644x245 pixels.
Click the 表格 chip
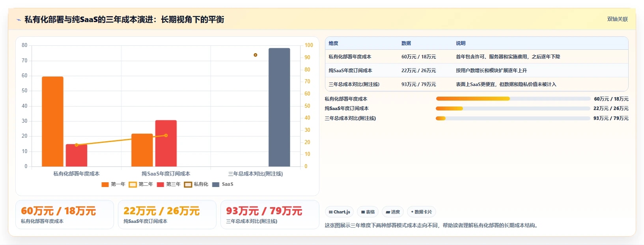pos(368,212)
